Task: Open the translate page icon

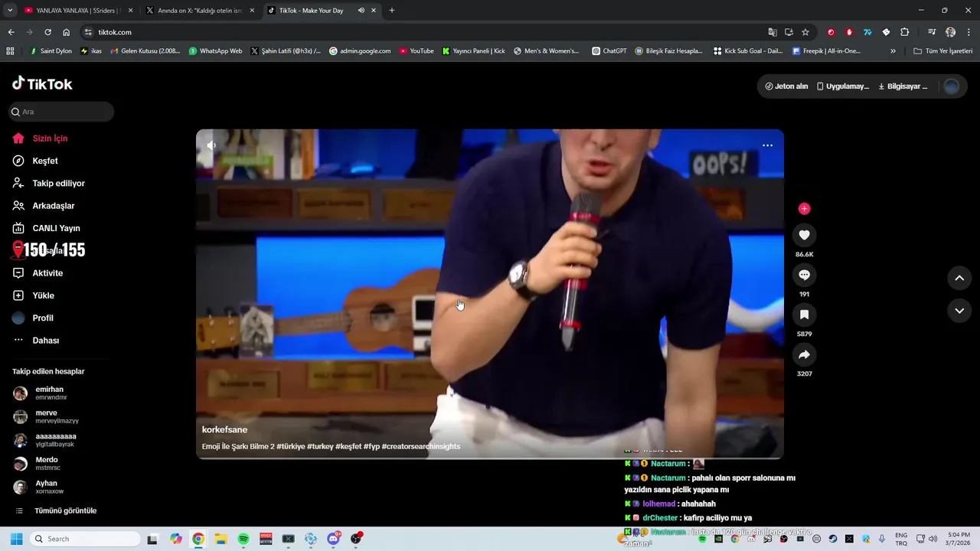Action: pyautogui.click(x=773, y=32)
